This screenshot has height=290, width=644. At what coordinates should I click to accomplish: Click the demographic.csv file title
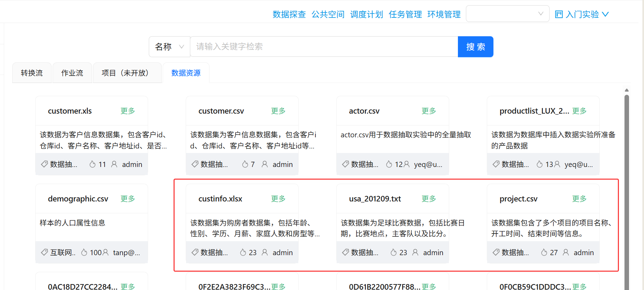click(x=78, y=199)
